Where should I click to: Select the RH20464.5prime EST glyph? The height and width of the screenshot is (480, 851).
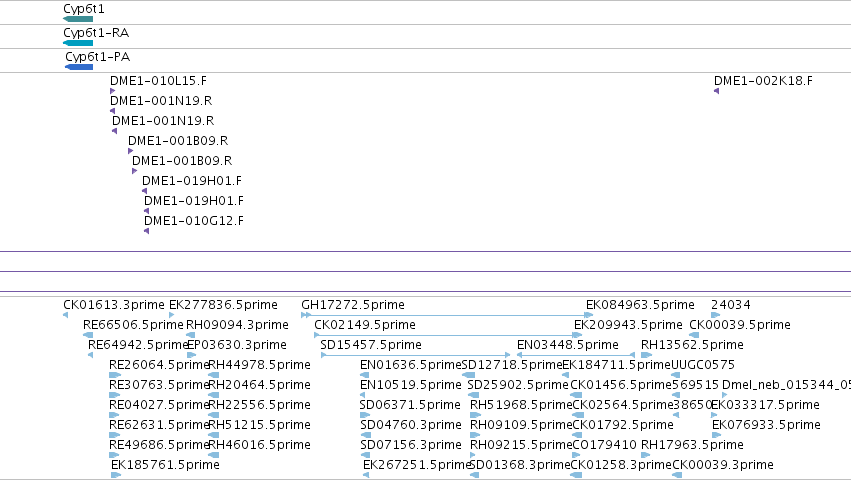click(x=213, y=395)
